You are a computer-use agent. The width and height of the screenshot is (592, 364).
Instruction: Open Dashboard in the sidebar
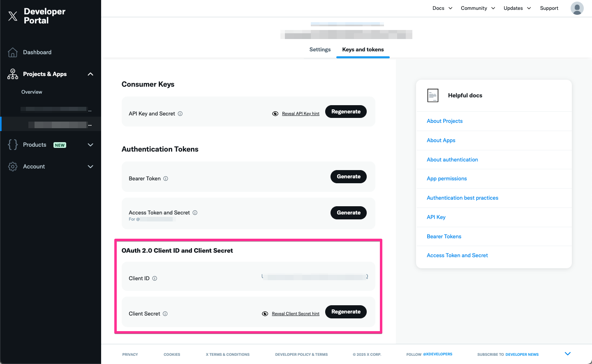point(37,52)
